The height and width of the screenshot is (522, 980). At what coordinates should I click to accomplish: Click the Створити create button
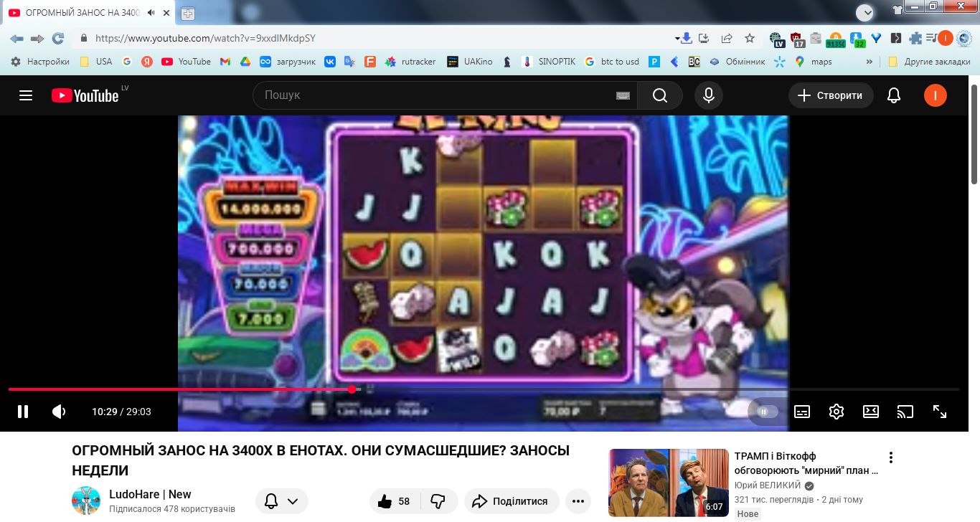[x=831, y=95]
